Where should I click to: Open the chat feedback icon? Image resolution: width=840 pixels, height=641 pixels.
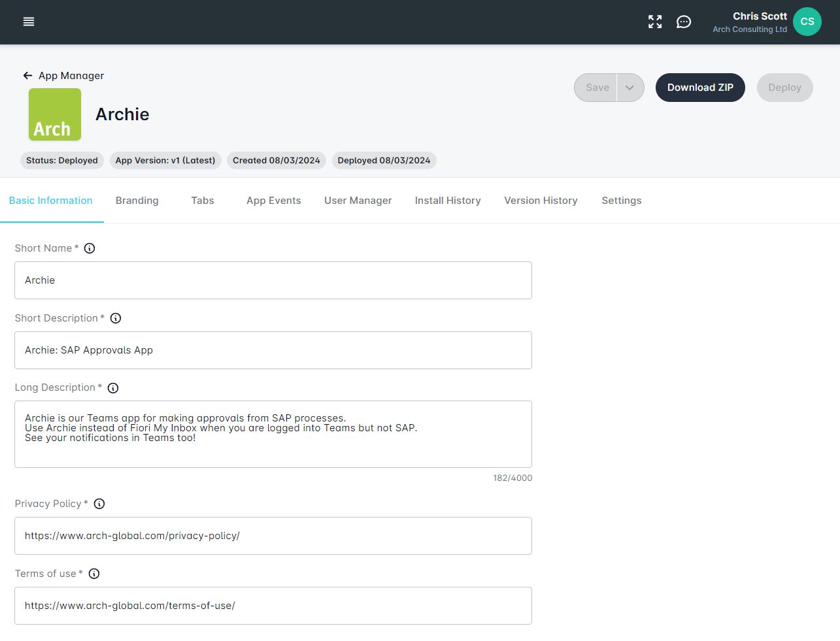(684, 22)
